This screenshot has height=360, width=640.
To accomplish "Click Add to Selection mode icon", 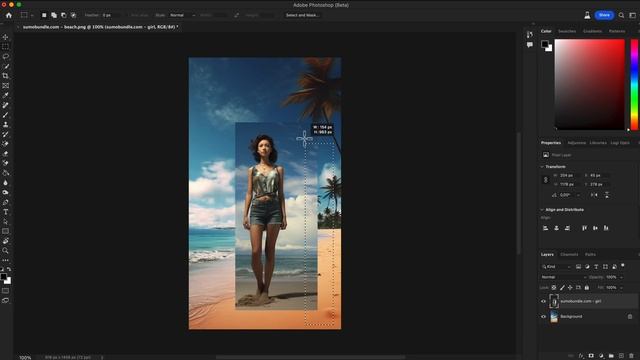I will click(x=54, y=15).
